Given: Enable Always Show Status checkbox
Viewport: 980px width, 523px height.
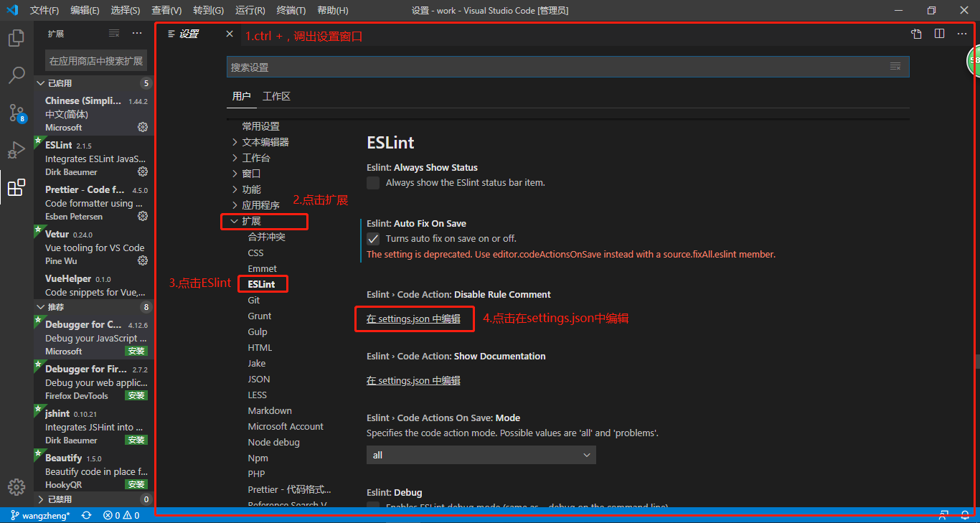Looking at the screenshot, I should click(x=373, y=183).
